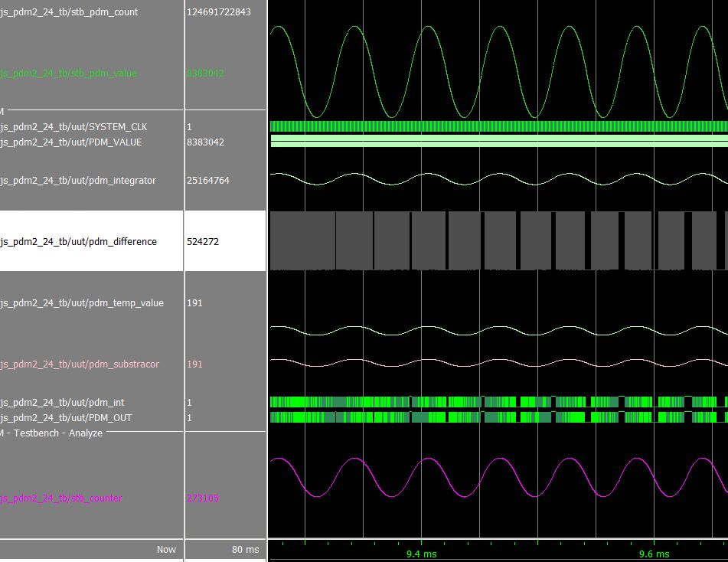Click the 80 ms Now time value
The width and height of the screenshot is (728, 562).
(246, 550)
